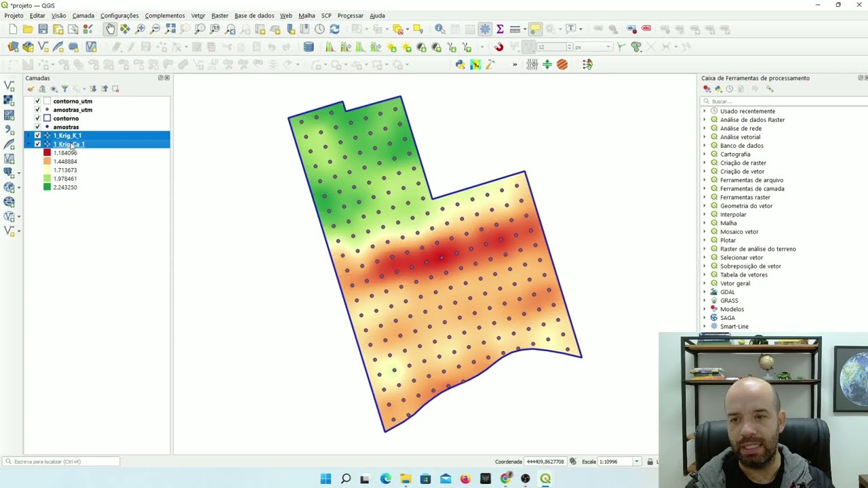The image size is (868, 488).
Task: Open the Statistical Summary sigma icon
Action: tap(500, 29)
